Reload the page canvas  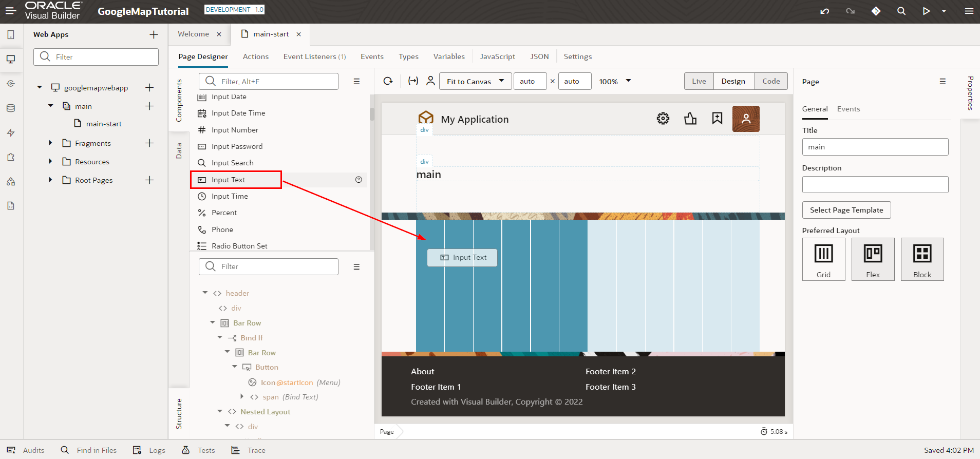[388, 81]
